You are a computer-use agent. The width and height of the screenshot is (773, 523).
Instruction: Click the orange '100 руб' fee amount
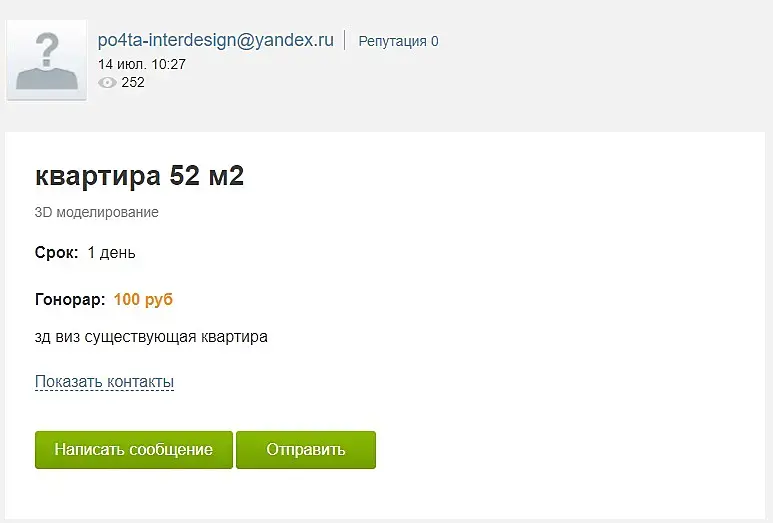(144, 299)
